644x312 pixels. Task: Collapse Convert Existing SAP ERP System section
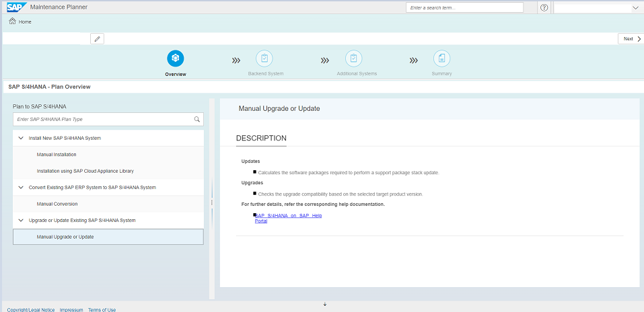(21, 187)
